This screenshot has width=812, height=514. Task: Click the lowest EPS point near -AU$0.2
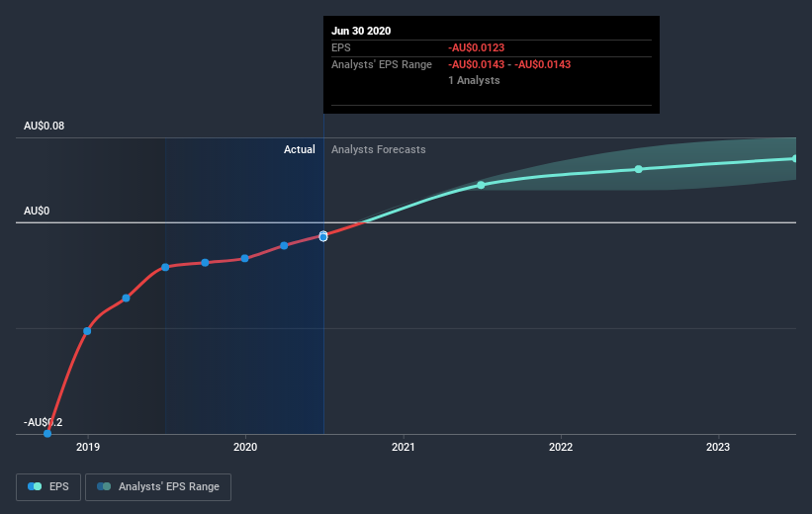(47, 433)
